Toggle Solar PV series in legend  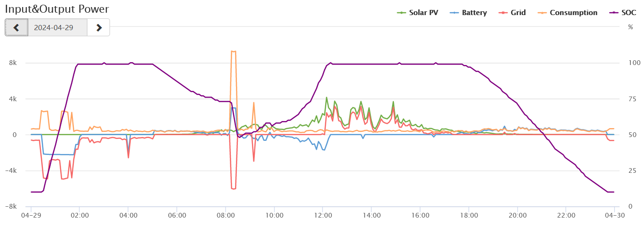[424, 13]
